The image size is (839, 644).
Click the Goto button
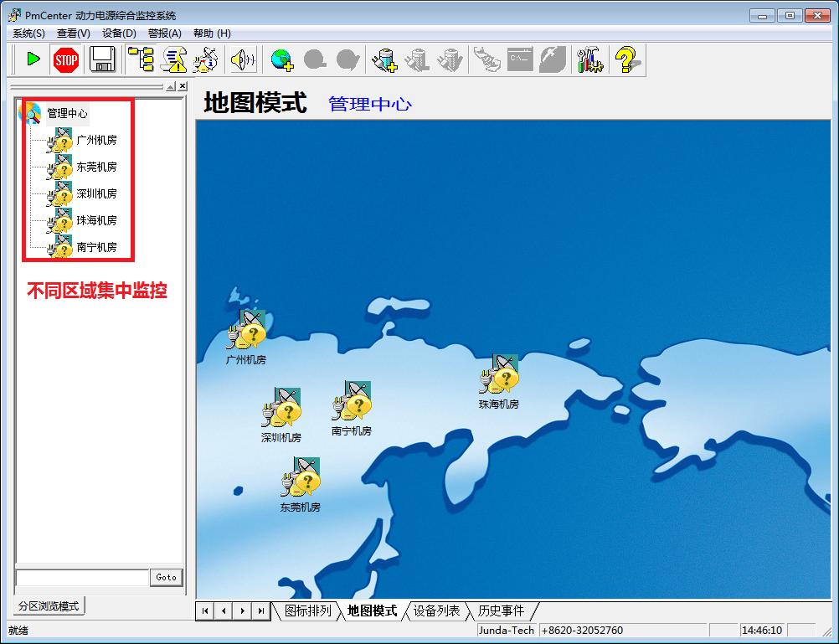click(165, 577)
